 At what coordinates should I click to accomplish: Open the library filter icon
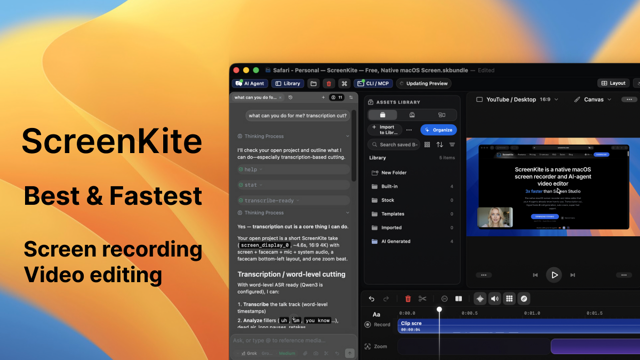[452, 144]
